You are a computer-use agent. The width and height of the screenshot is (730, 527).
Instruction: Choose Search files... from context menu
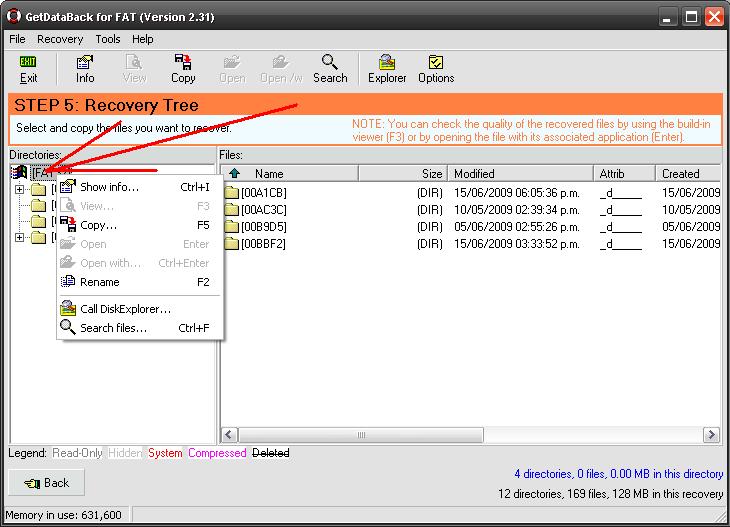(139, 328)
